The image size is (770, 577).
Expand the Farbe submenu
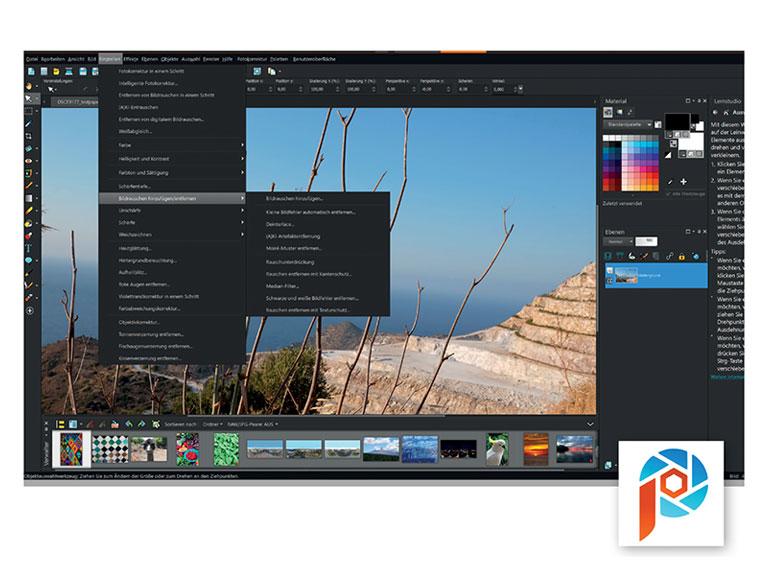[x=172, y=145]
